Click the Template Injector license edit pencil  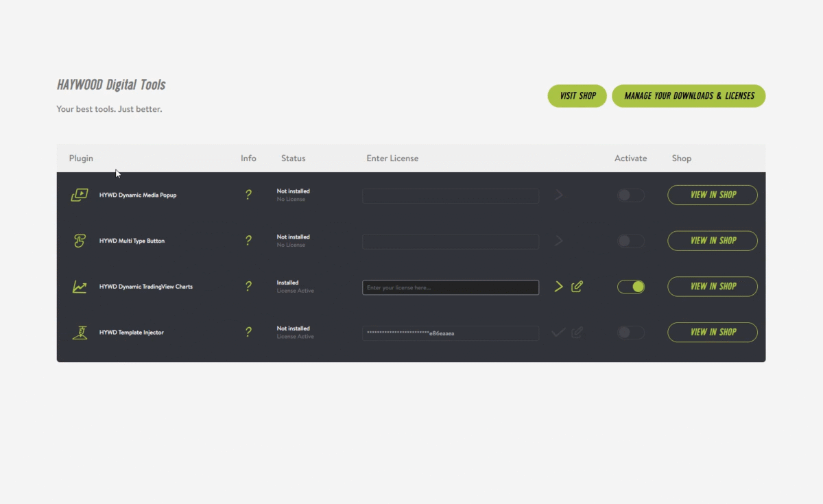[576, 333]
